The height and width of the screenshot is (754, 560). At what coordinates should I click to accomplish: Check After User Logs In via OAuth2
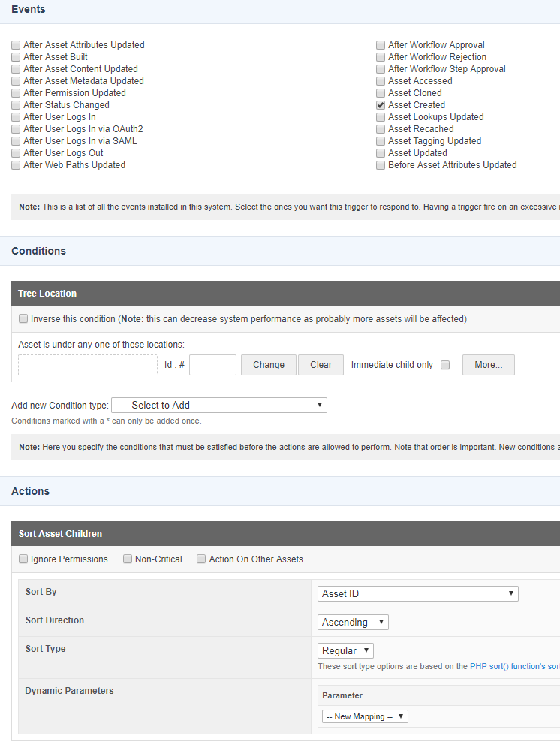click(16, 129)
